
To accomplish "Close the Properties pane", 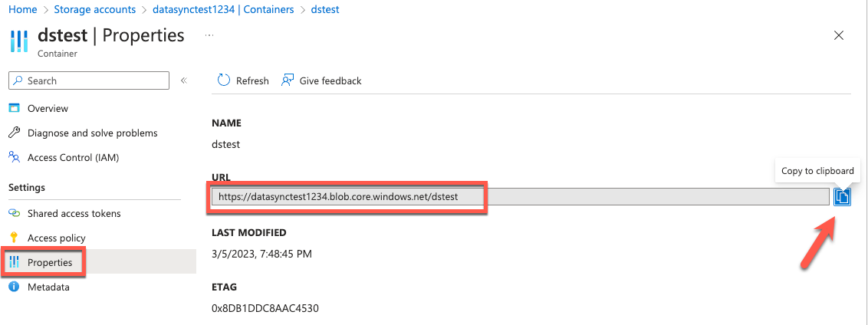I will click(839, 35).
